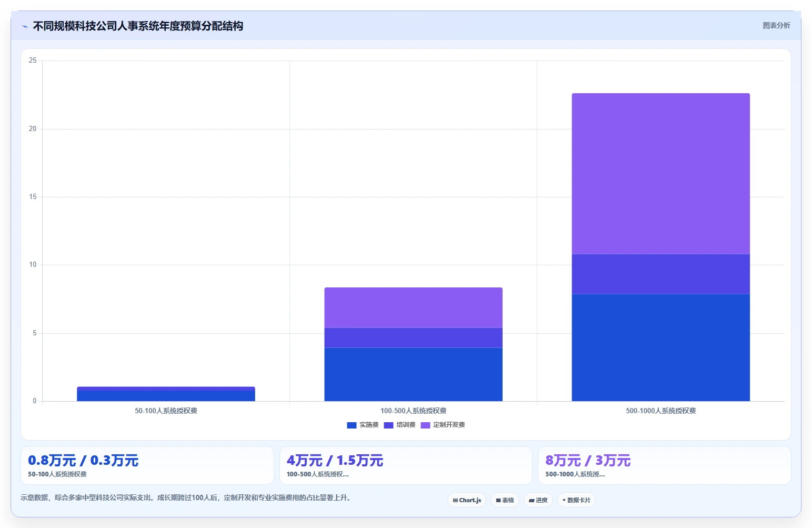Click the 50-100人 stacked bar
The height and width of the screenshot is (528, 812).
(166, 394)
